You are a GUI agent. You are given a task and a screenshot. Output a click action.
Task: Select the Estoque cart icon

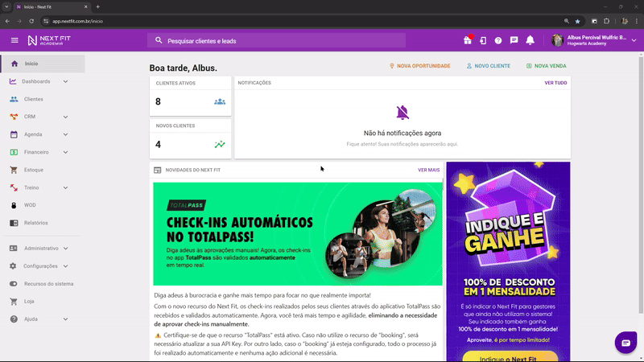tap(14, 170)
